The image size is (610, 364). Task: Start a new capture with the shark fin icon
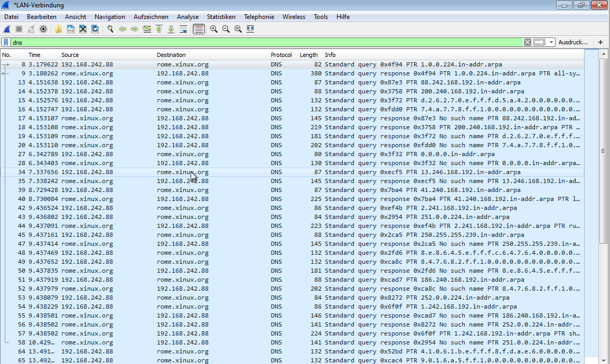[7, 29]
